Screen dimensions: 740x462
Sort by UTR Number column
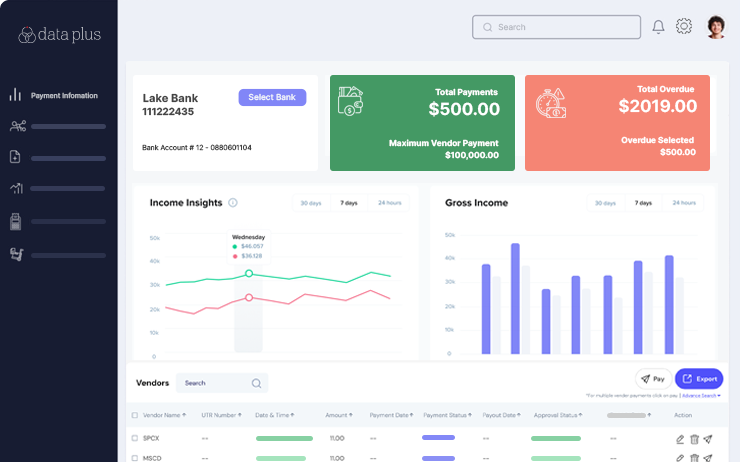click(x=221, y=415)
